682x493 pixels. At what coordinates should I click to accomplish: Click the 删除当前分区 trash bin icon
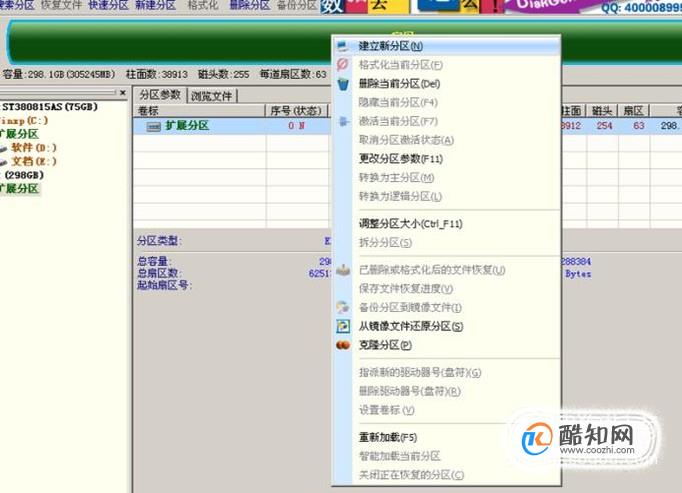tap(343, 84)
